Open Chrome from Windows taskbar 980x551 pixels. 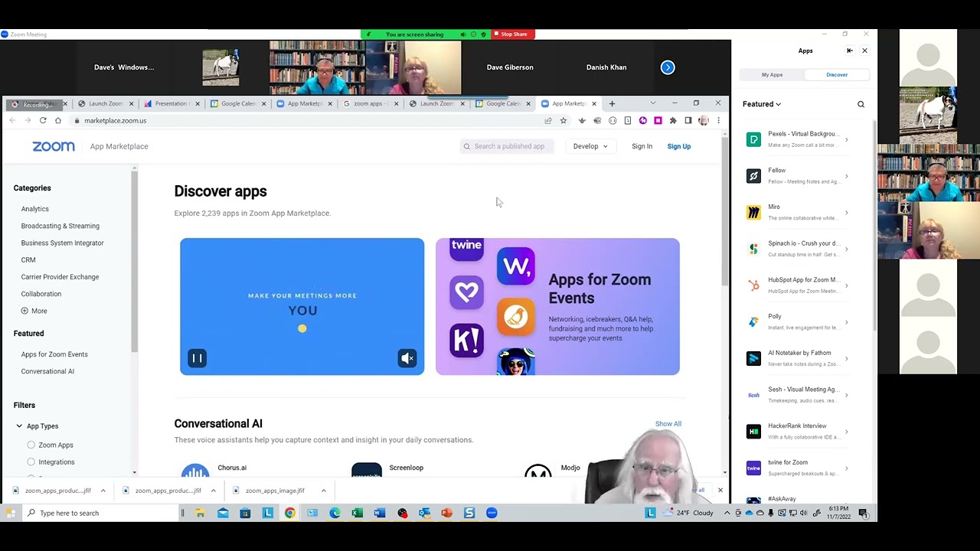click(290, 513)
